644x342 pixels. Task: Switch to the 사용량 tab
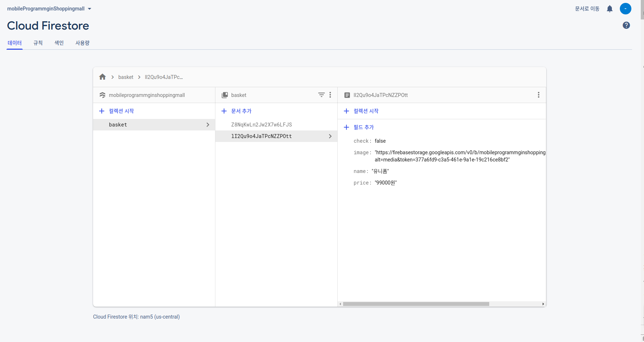click(82, 43)
